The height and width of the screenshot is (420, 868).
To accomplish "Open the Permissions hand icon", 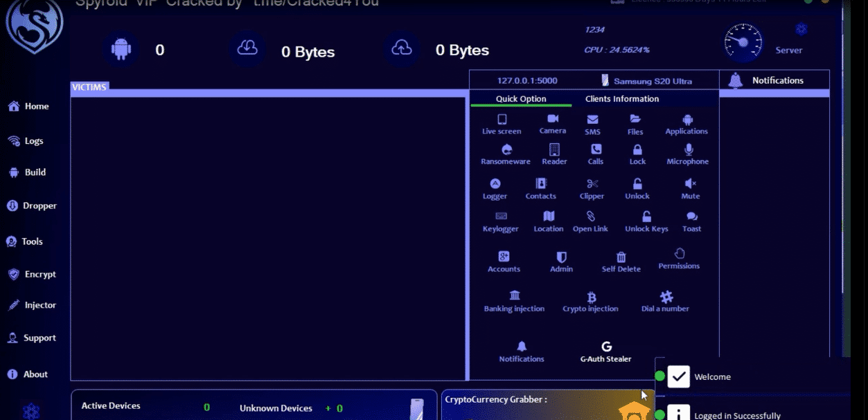I will point(680,253).
